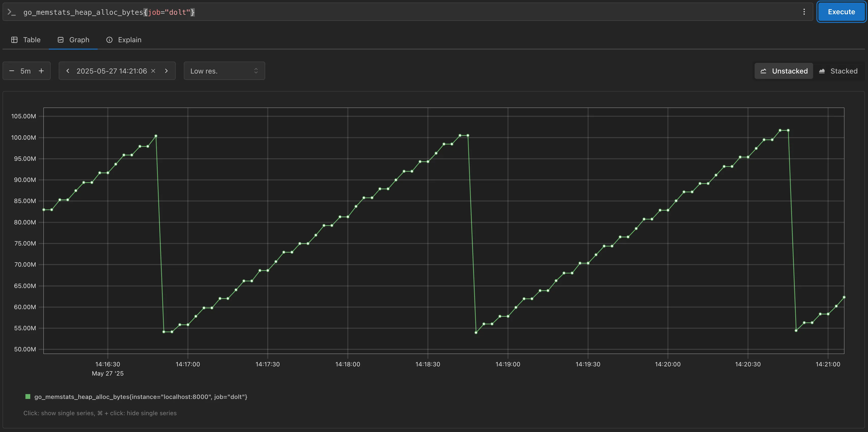This screenshot has width=868, height=432.
Task: Click the next time chevron
Action: tap(167, 71)
